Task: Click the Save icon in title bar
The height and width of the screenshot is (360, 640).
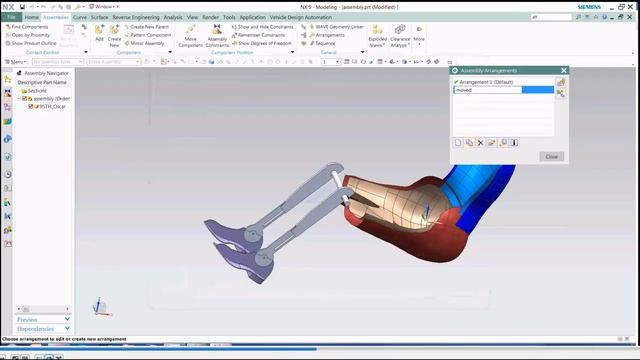Action: click(22, 7)
